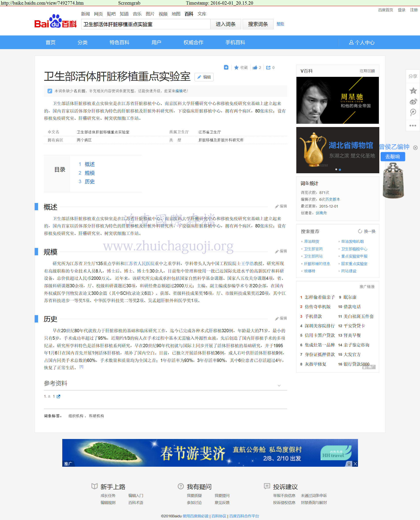The height and width of the screenshot is (520, 420).
Task: Open the 权威合作 nav menu
Action: tap(193, 42)
